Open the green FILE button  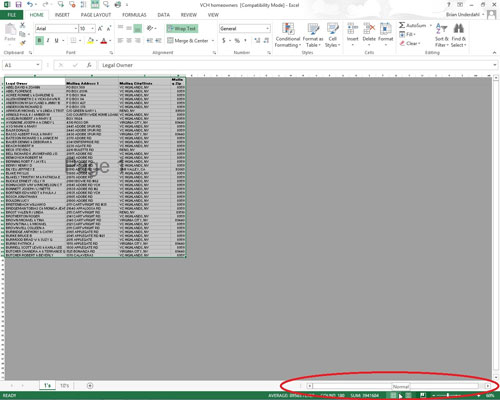[x=12, y=15]
